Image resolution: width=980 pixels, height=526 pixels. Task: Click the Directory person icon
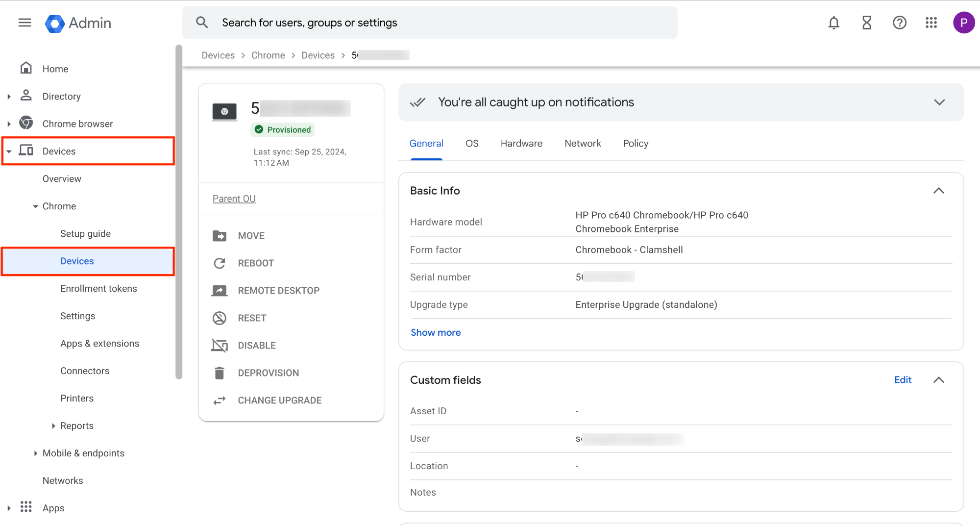click(x=26, y=96)
